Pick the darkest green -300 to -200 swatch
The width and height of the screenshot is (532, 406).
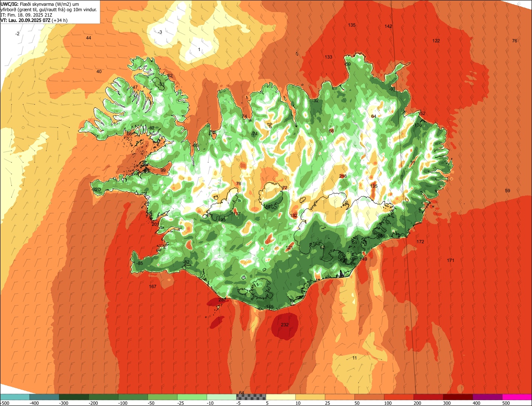coord(74,397)
